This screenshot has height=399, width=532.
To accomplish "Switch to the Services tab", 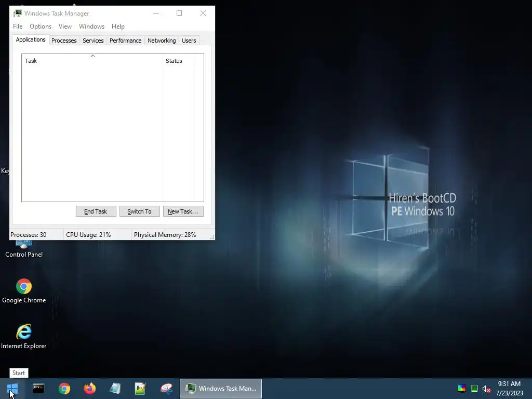I will pos(93,41).
